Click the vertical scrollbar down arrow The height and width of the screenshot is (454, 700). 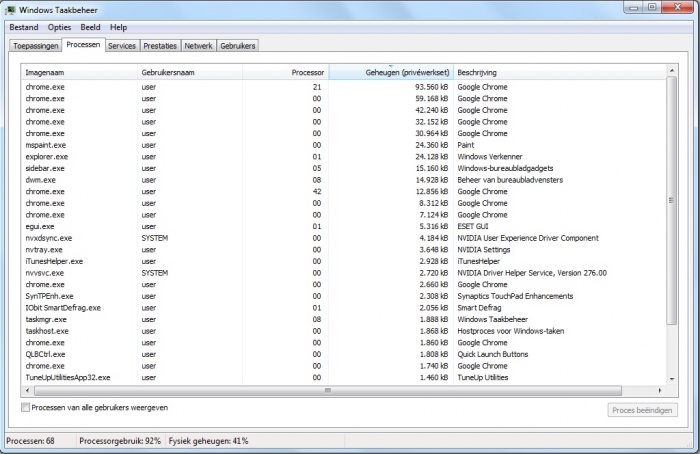[671, 380]
